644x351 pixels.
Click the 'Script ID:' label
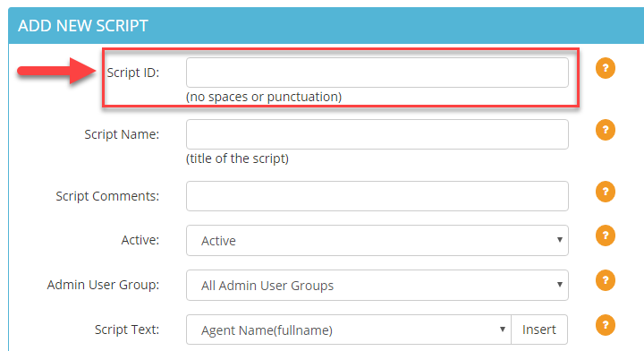(x=133, y=73)
